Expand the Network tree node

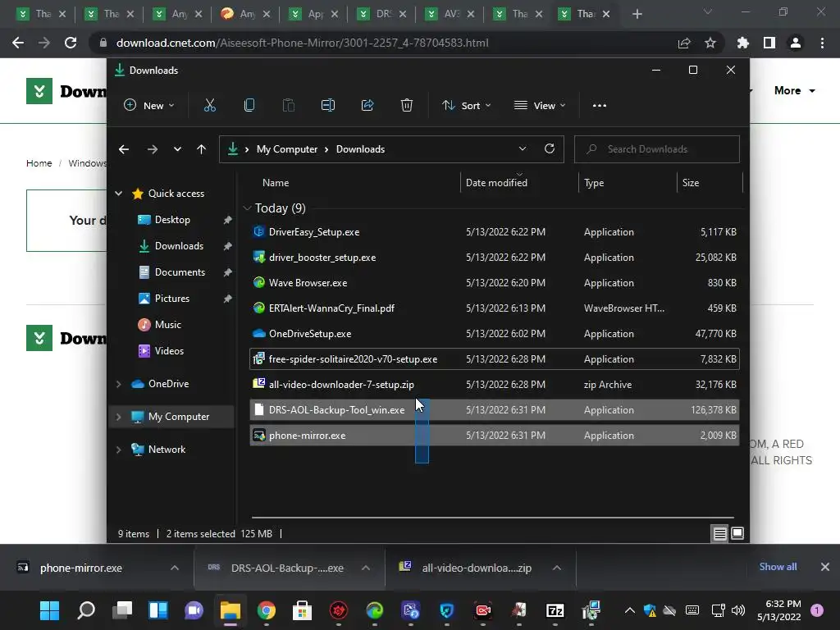point(118,450)
